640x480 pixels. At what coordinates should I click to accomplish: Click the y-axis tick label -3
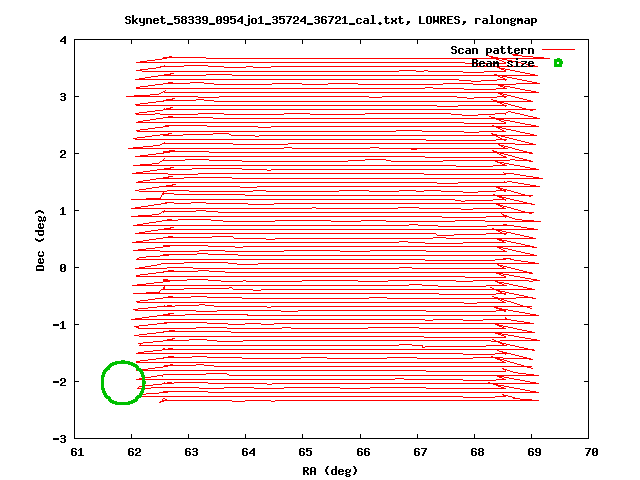tap(60, 439)
